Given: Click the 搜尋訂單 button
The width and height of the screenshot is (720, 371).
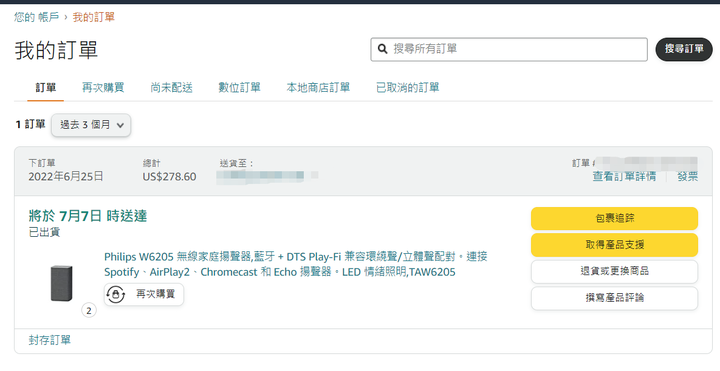Looking at the screenshot, I should point(684,49).
